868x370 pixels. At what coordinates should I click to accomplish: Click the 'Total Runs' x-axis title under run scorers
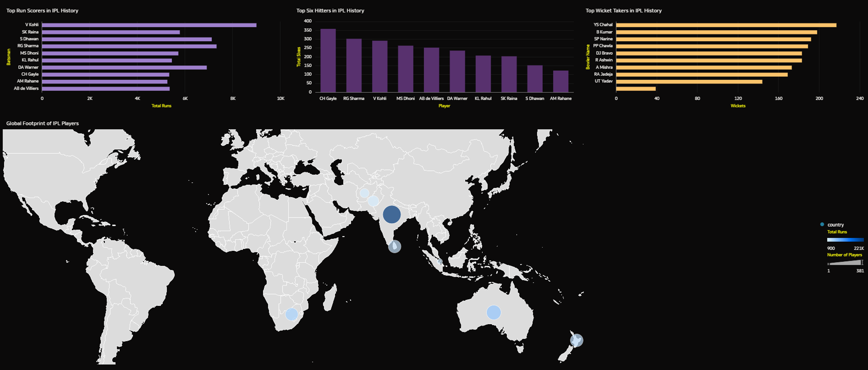(x=161, y=106)
